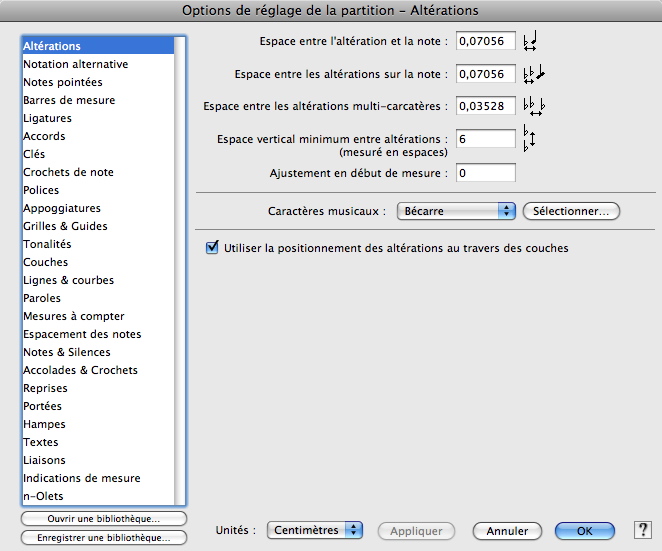This screenshot has height=551, width=662.
Task: Select Accolades & Crochets in the list
Action: [98, 370]
